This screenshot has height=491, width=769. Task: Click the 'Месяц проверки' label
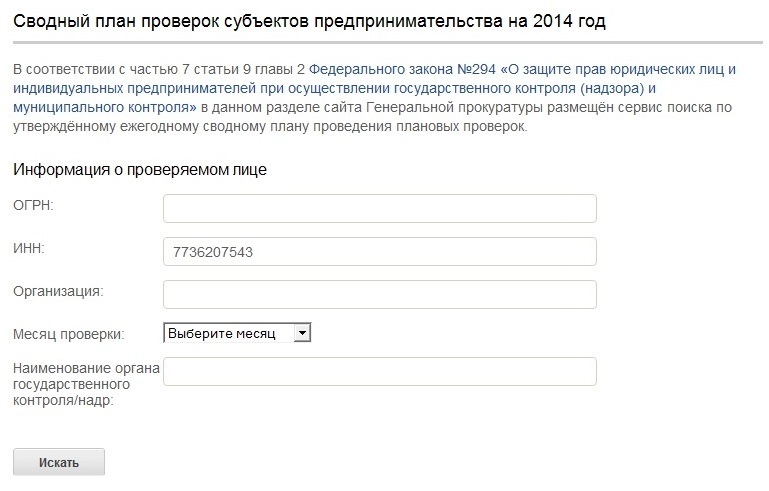pos(68,333)
